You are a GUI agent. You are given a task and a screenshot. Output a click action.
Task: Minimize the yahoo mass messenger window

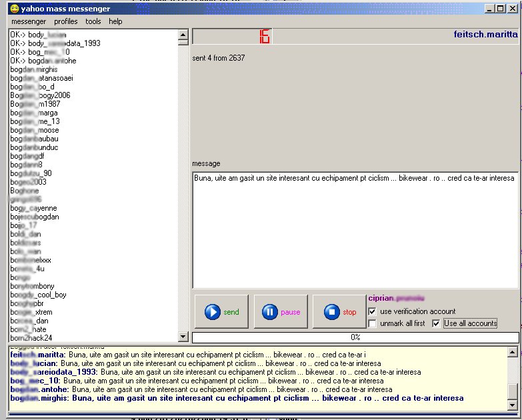click(489, 9)
